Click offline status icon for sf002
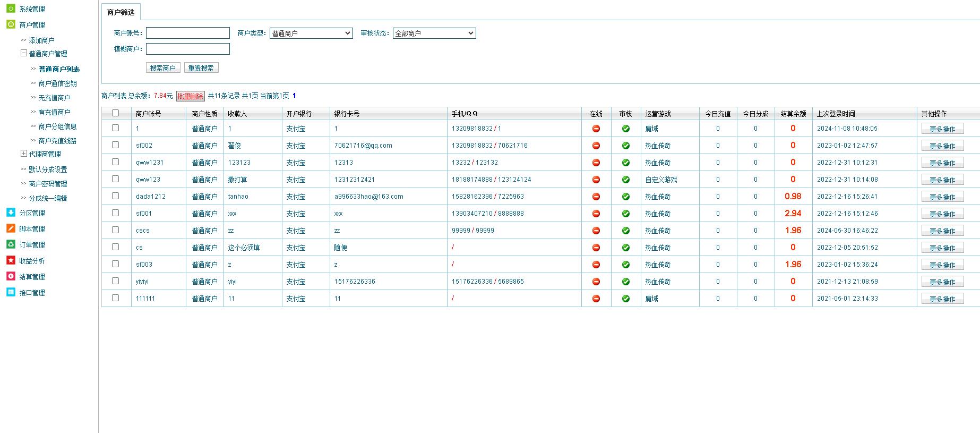Image resolution: width=980 pixels, height=433 pixels. (x=596, y=146)
